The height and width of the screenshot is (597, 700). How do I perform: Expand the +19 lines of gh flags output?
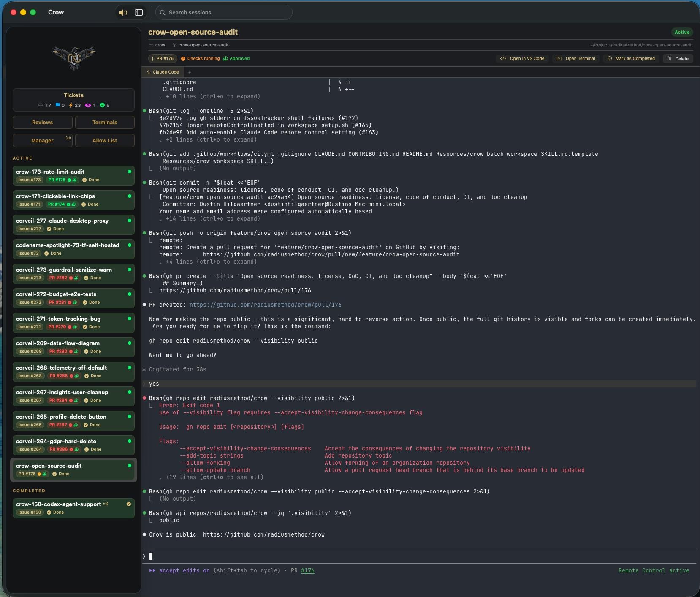(x=211, y=477)
